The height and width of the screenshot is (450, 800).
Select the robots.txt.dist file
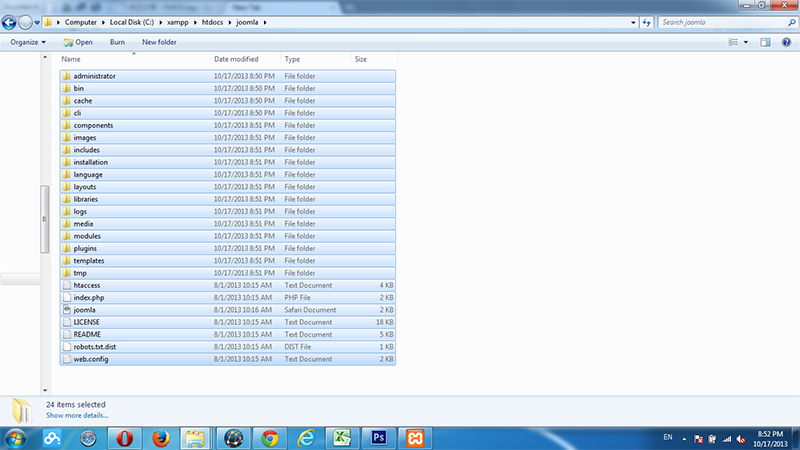pyautogui.click(x=228, y=347)
